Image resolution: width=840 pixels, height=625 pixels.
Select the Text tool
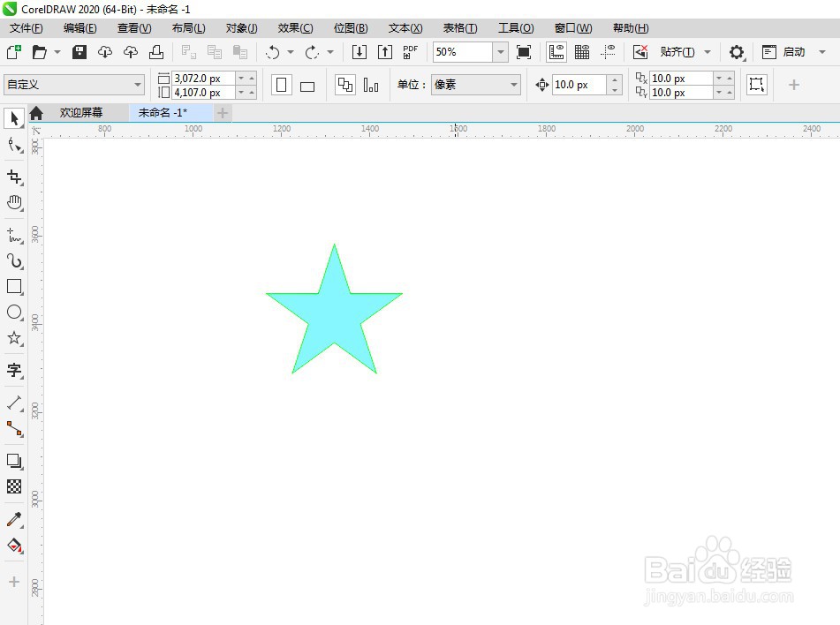14,370
